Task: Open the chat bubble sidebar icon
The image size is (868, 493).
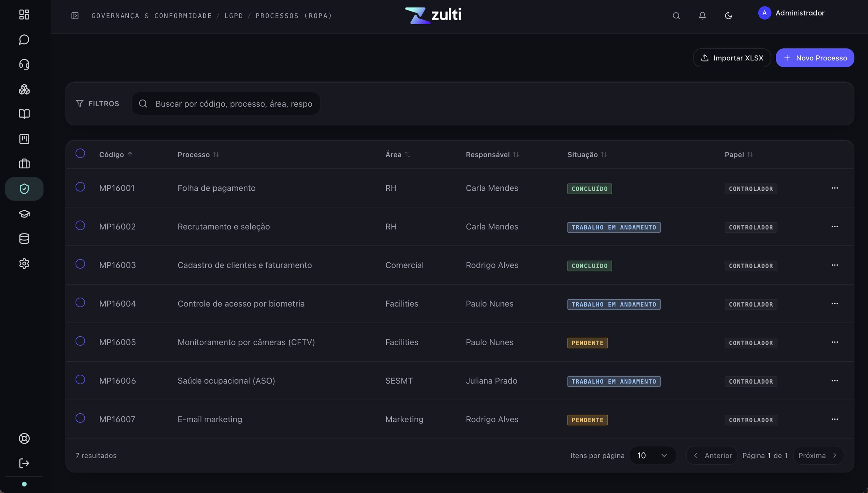Action: [24, 39]
